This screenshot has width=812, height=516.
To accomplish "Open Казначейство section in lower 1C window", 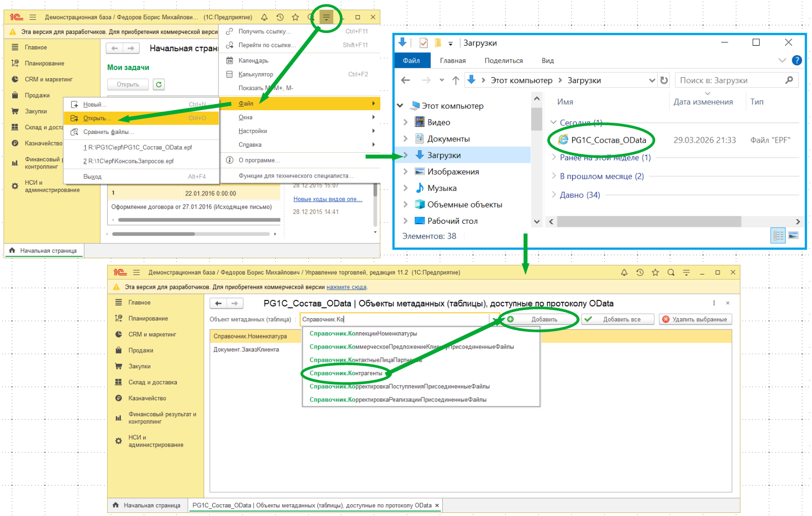I will 147,398.
